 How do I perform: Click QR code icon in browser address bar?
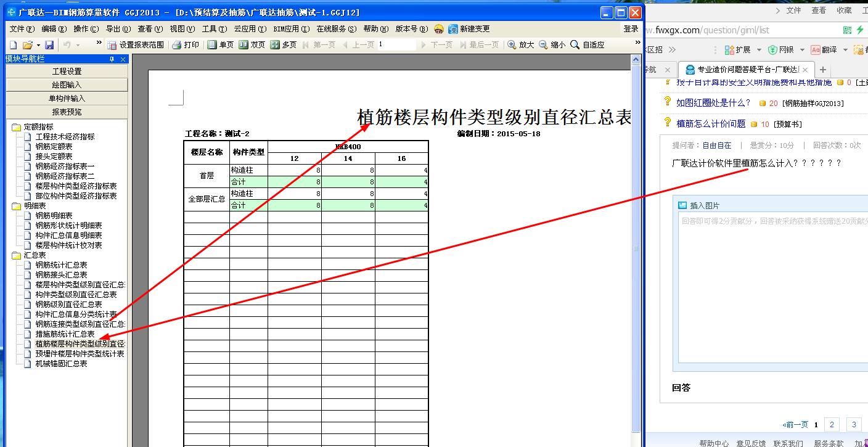847,30
